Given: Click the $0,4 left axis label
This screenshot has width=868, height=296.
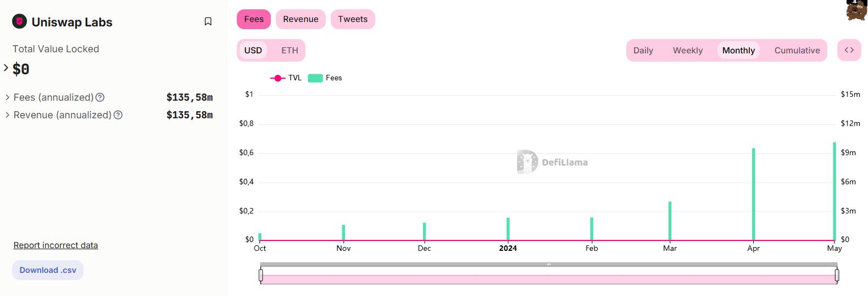Looking at the screenshot, I should (247, 182).
